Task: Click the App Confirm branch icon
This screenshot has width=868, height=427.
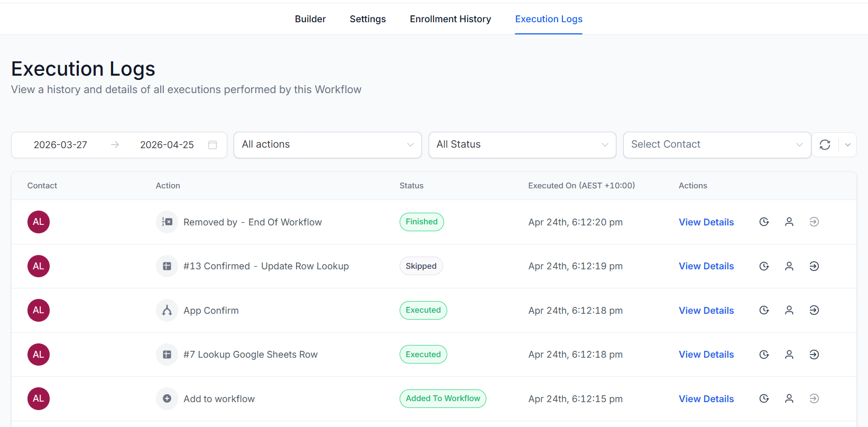Action: coord(167,310)
